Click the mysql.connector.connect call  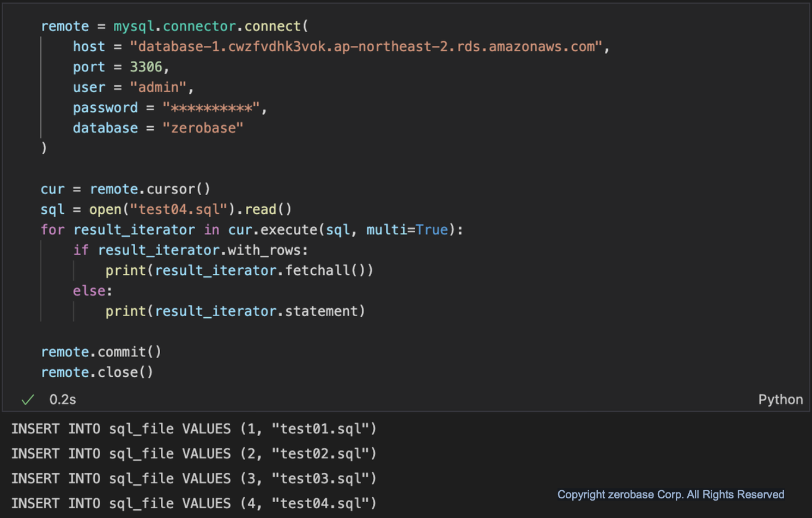pos(211,26)
